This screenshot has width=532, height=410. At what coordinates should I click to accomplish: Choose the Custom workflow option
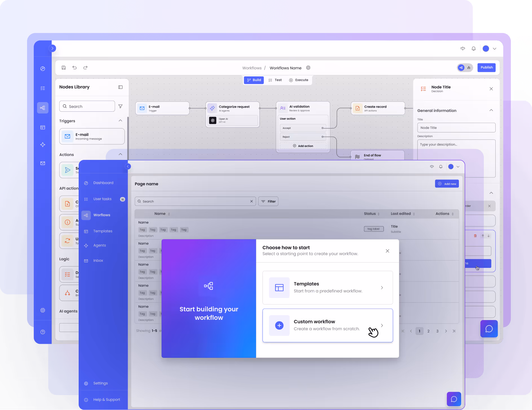[328, 325]
